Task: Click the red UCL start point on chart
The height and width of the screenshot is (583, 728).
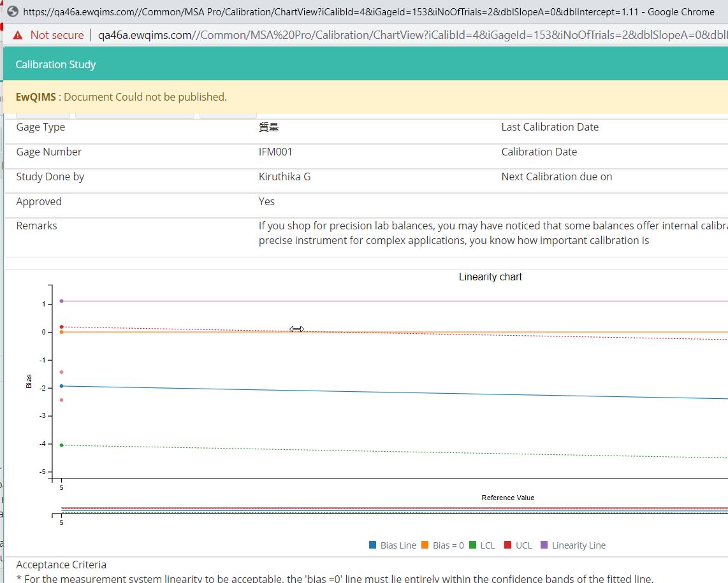Action: click(x=61, y=327)
